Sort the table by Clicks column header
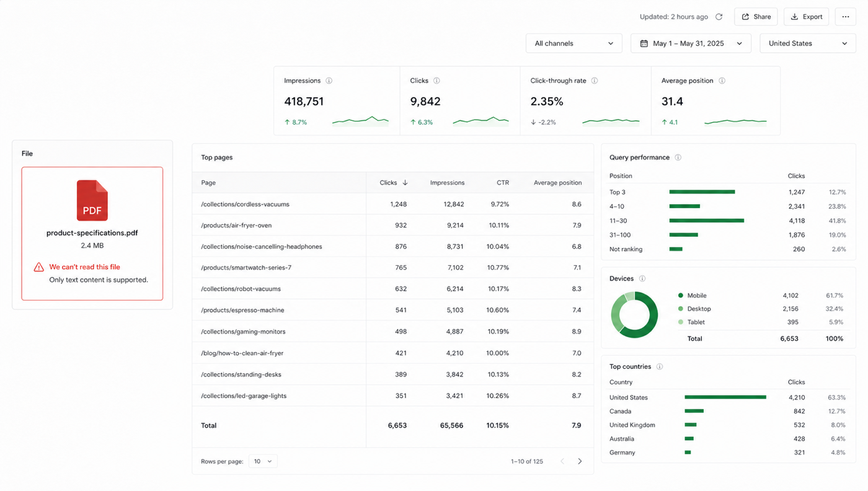 pyautogui.click(x=394, y=183)
